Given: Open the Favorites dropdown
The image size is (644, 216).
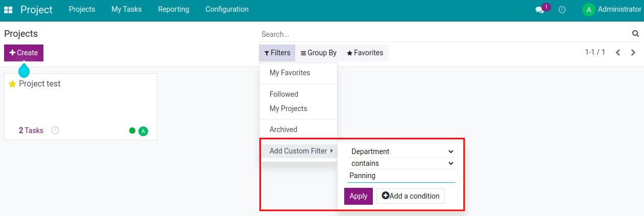Looking at the screenshot, I should pyautogui.click(x=365, y=53).
